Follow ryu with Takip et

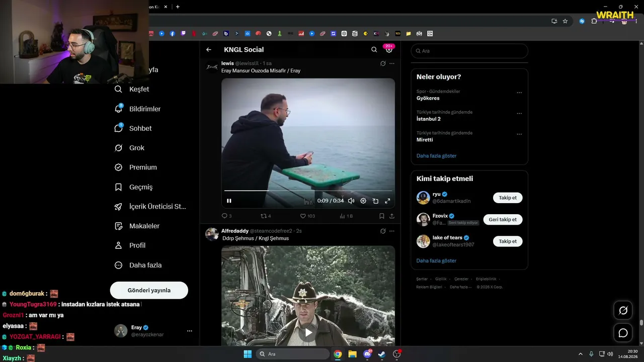pos(508,198)
